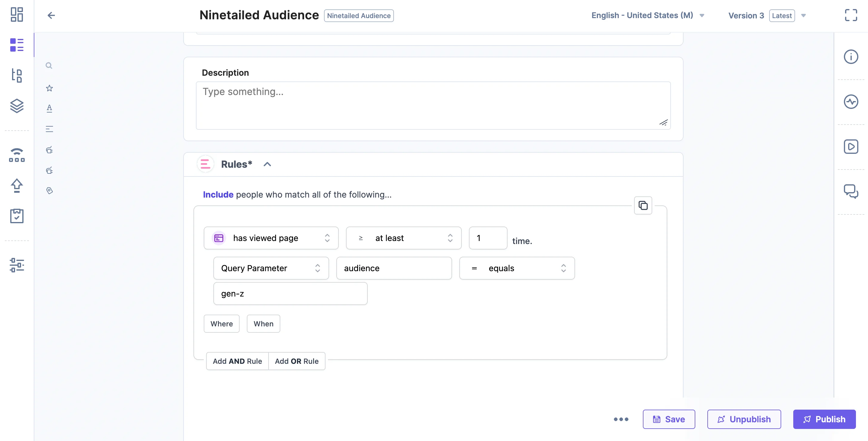Open the 'at least' comparison dropdown
The width and height of the screenshot is (868, 441).
pyautogui.click(x=403, y=238)
